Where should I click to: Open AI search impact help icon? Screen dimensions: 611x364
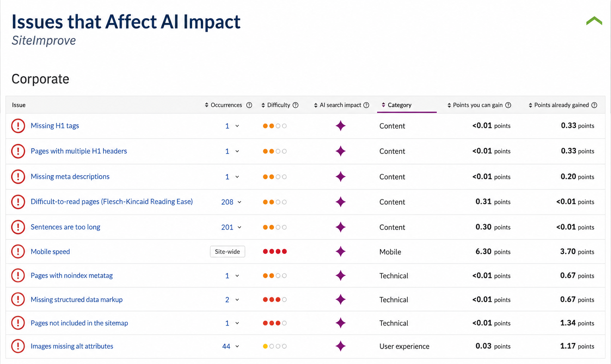tap(366, 105)
